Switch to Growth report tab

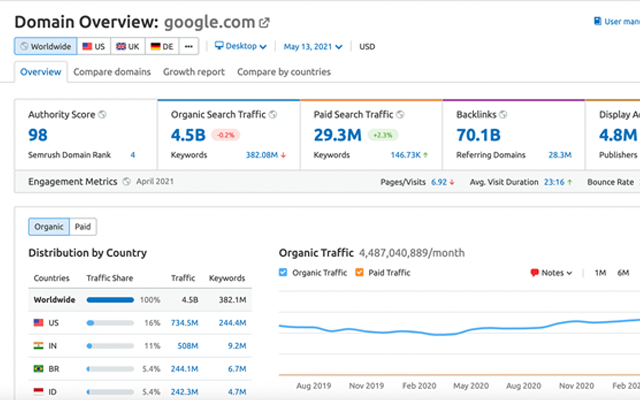[194, 72]
